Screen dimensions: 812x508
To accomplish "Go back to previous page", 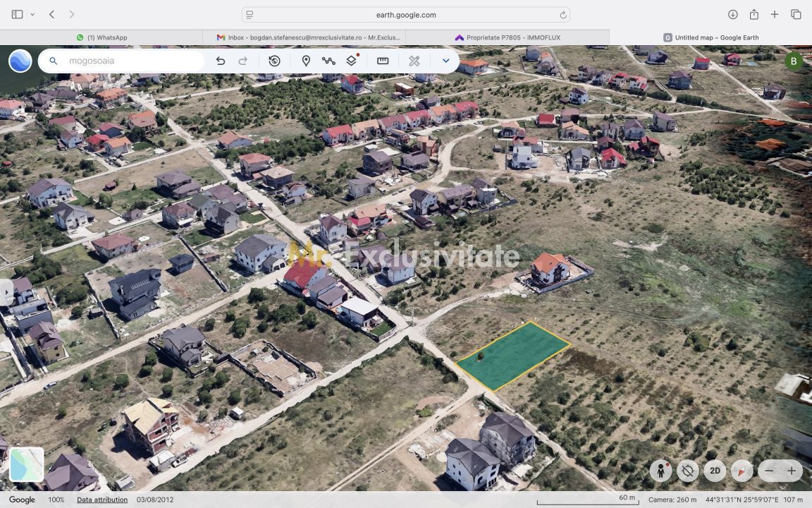I will tap(51, 15).
